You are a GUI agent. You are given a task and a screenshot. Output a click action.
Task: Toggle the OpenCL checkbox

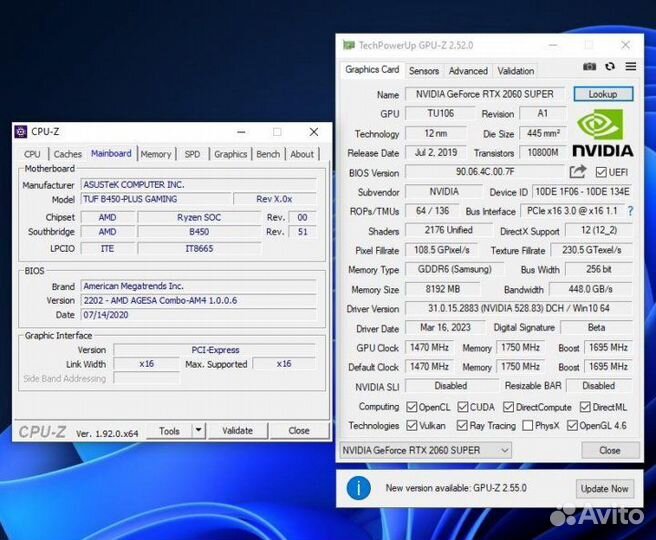tap(412, 407)
